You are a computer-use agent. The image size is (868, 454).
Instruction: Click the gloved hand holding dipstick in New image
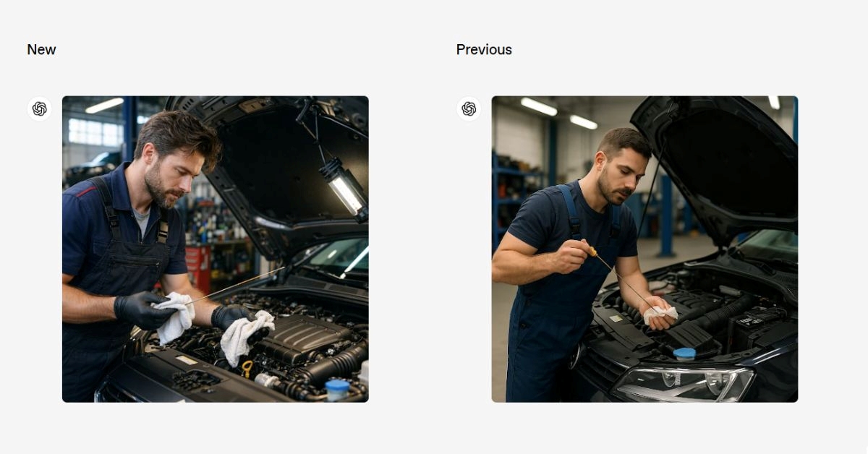(145, 310)
